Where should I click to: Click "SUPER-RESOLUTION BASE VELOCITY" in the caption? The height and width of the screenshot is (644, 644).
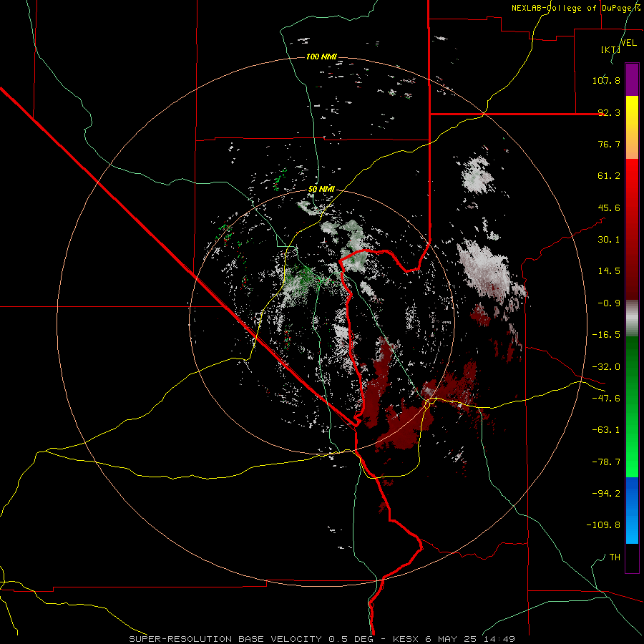(x=227, y=639)
